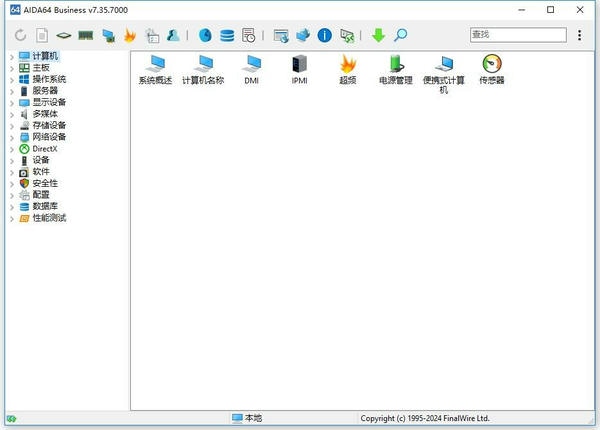This screenshot has height=430, width=600.
Task: Click the Refresh toolbar icon
Action: pos(20,35)
